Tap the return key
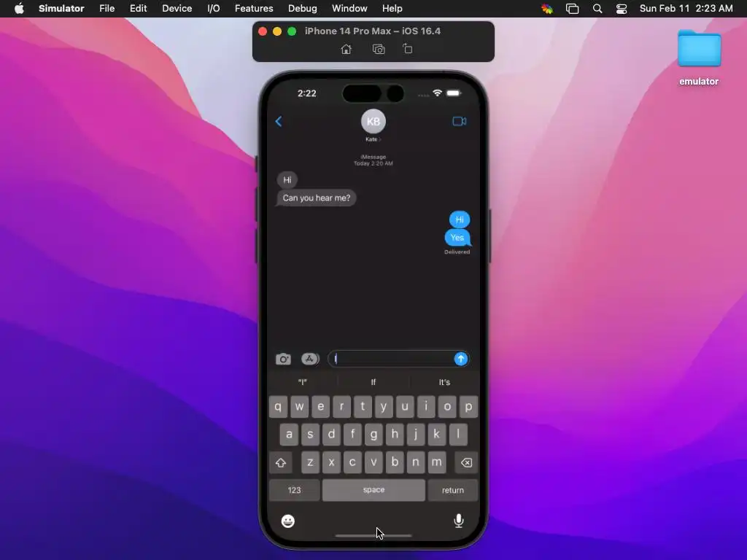 (x=452, y=490)
